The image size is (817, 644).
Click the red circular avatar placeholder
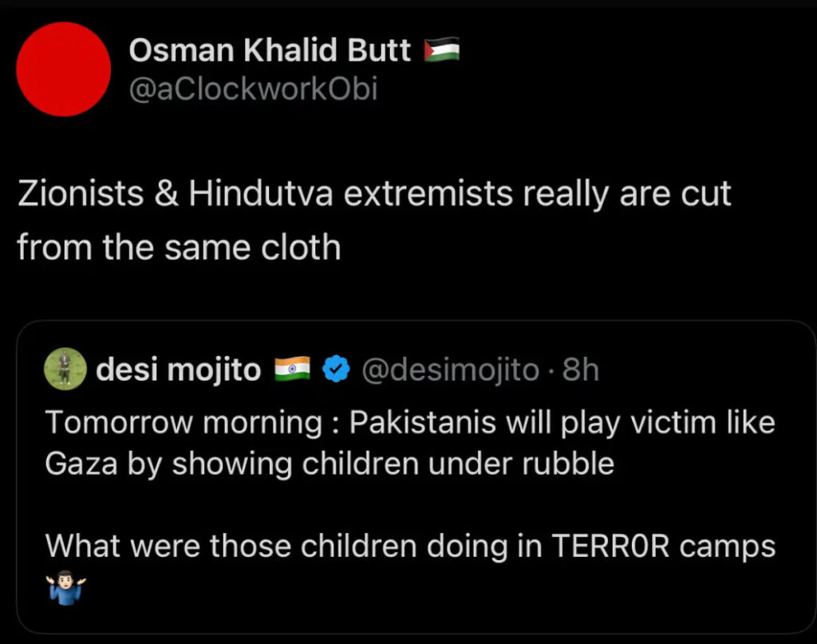(63, 69)
